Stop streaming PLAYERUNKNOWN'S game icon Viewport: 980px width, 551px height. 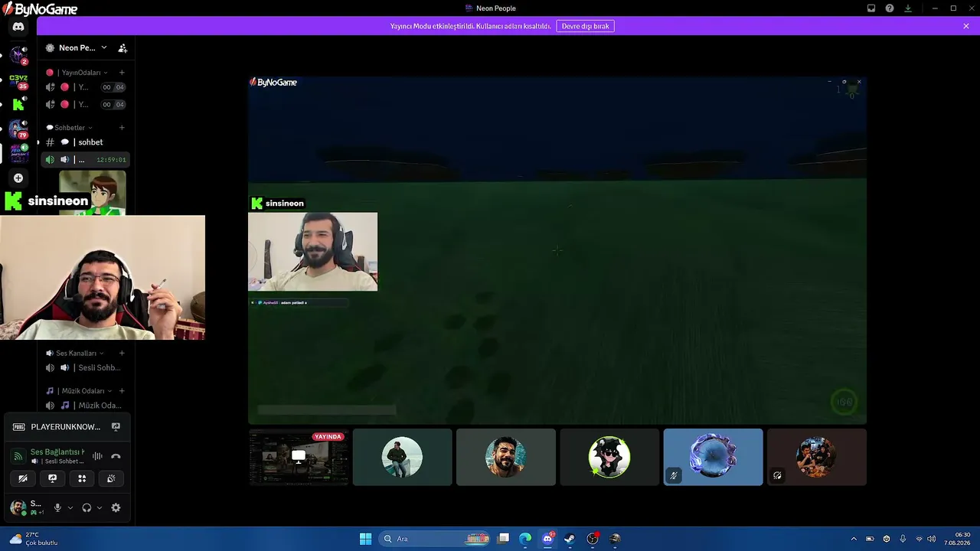116,427
